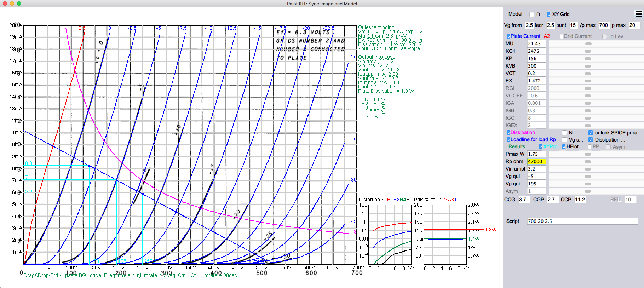The width and height of the screenshot is (644, 288).
Task: Toggle the N... checkbox
Action: point(564,133)
